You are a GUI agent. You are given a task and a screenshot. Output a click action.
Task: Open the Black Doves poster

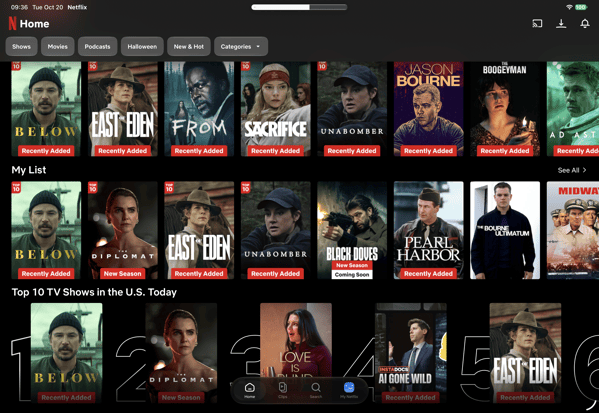tap(352, 230)
